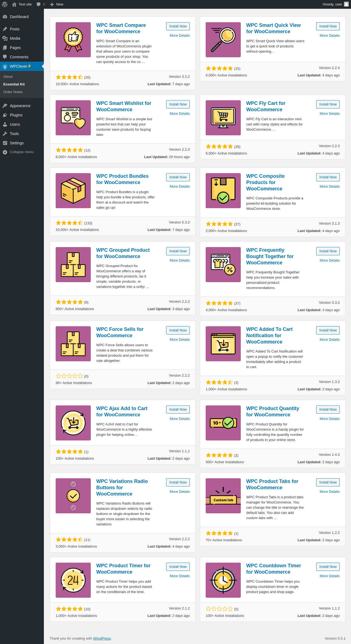
Task: Click the WPC Smart Compare plugin icon
Action: click(x=73, y=40)
